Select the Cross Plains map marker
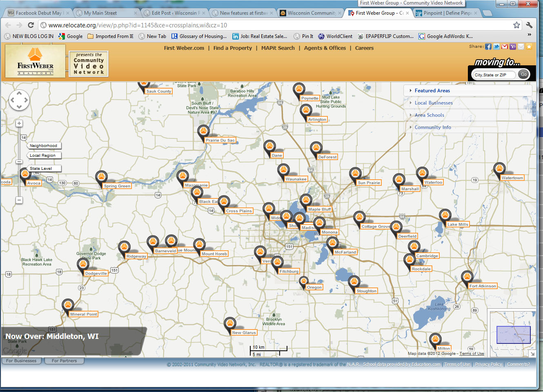The image size is (543, 392). (224, 203)
